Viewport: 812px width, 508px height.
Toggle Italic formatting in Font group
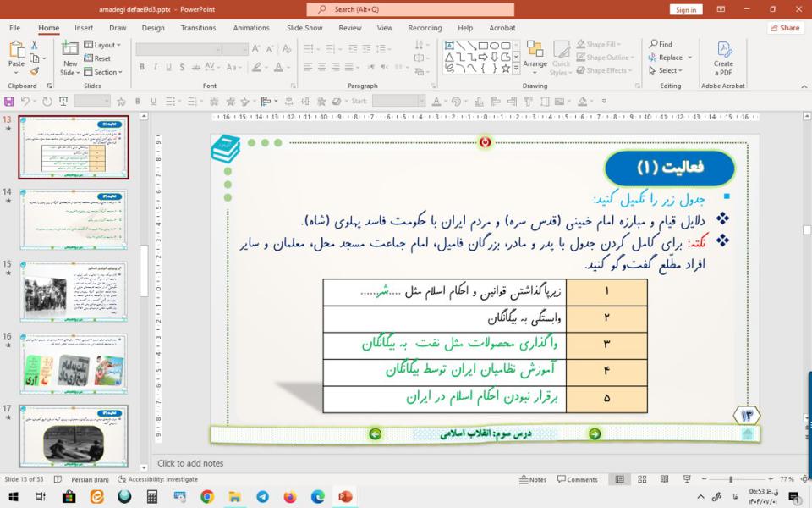pos(156,68)
